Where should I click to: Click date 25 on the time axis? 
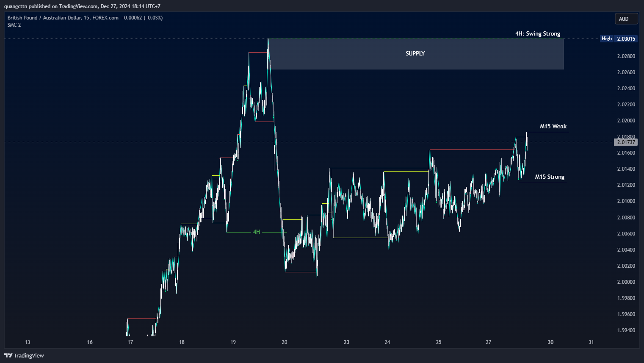(439, 342)
